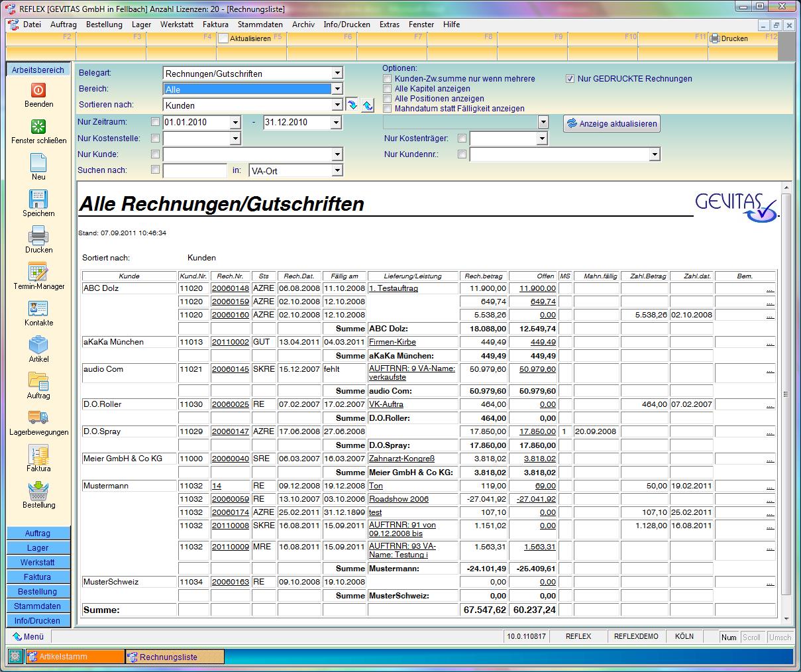Open the Nur Kostenträger dropdown
The width and height of the screenshot is (801, 672).
coord(543,139)
